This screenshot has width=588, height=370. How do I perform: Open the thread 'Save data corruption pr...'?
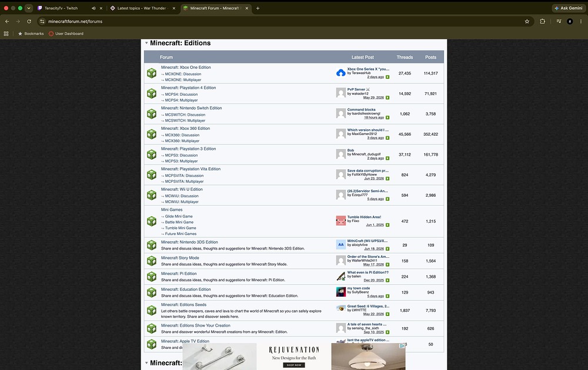(367, 171)
